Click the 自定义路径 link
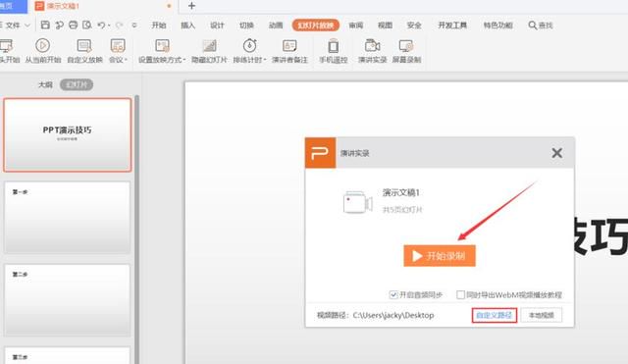 point(495,315)
